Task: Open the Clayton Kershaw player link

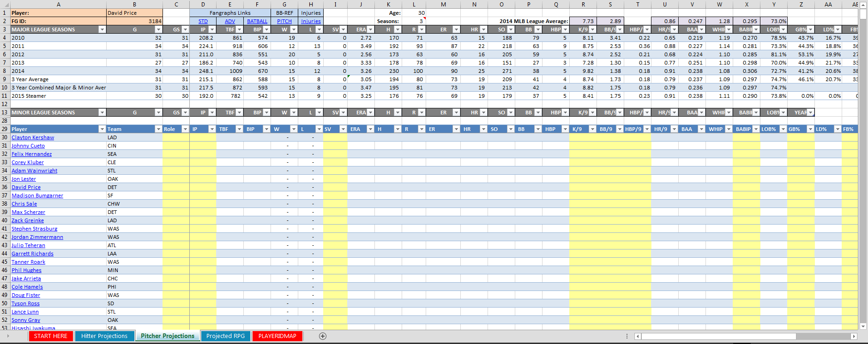Action: (33, 137)
